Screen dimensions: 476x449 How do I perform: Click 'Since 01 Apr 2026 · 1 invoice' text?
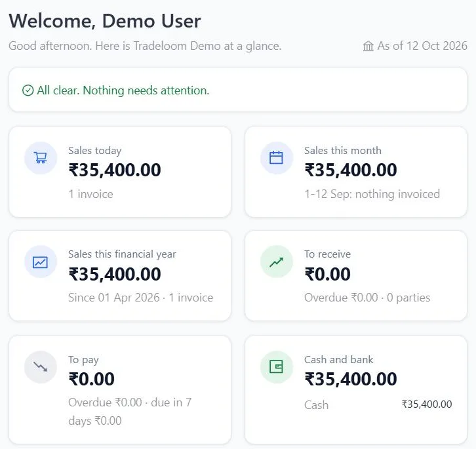(140, 298)
